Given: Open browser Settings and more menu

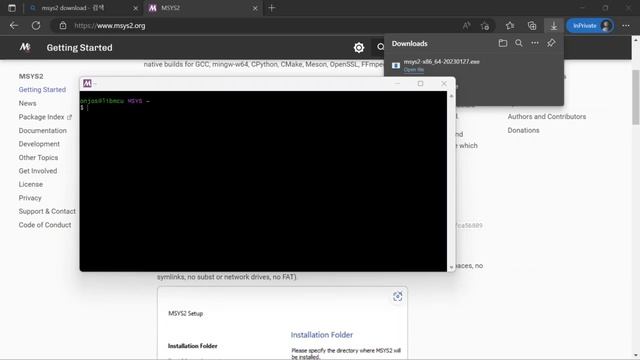Looking at the screenshot, I should 626,26.
